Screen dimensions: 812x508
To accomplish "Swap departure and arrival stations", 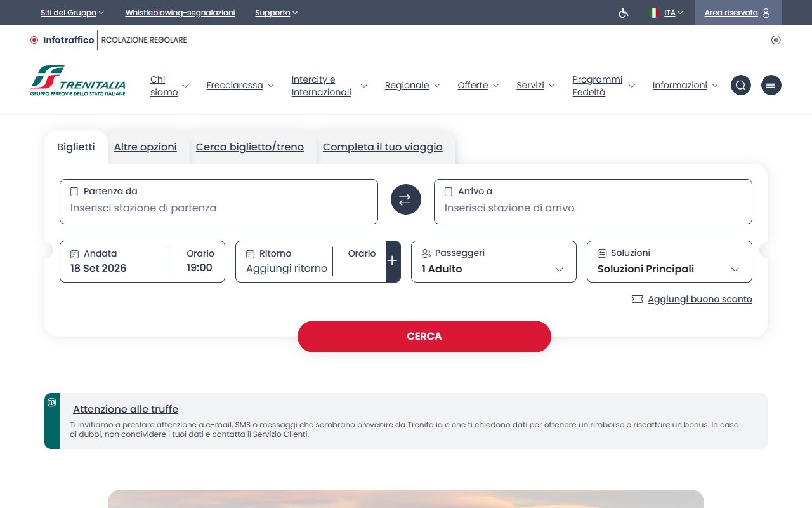I will point(406,199).
